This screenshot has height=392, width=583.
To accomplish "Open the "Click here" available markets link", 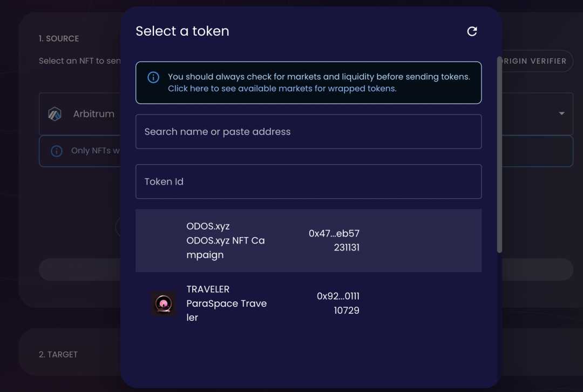I will 282,89.
